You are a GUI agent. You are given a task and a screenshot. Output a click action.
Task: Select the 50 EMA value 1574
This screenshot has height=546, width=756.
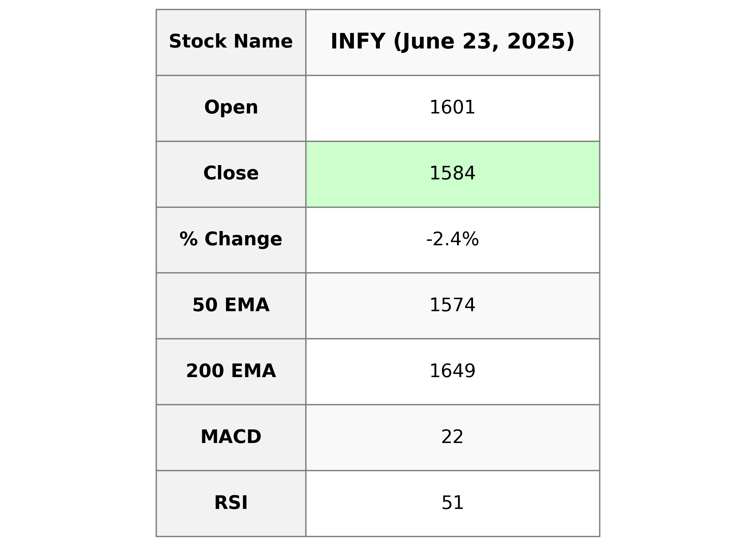click(453, 306)
